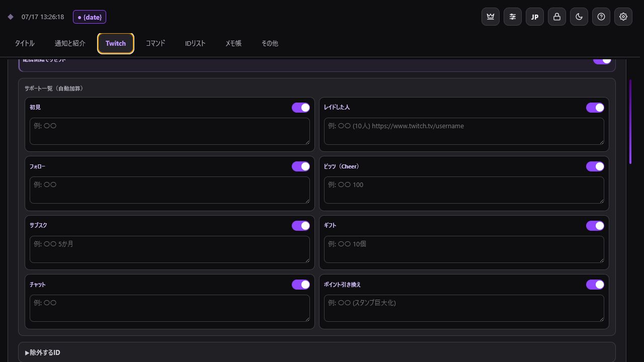Image resolution: width=644 pixels, height=362 pixels.
Task: Switch to the IDリスト tab
Action: click(195, 43)
